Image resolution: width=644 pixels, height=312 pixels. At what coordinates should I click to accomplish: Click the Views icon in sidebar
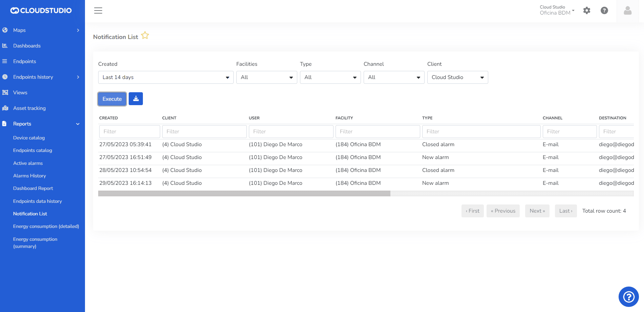point(5,93)
